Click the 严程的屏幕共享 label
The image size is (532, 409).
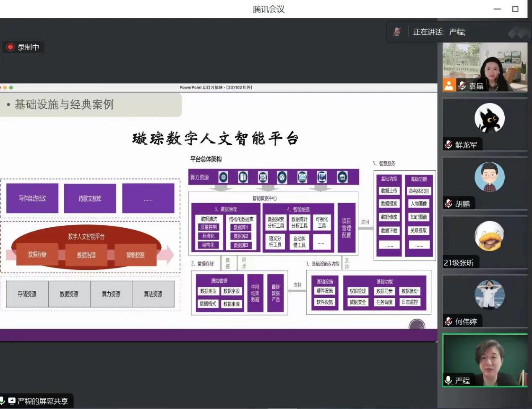(x=42, y=401)
